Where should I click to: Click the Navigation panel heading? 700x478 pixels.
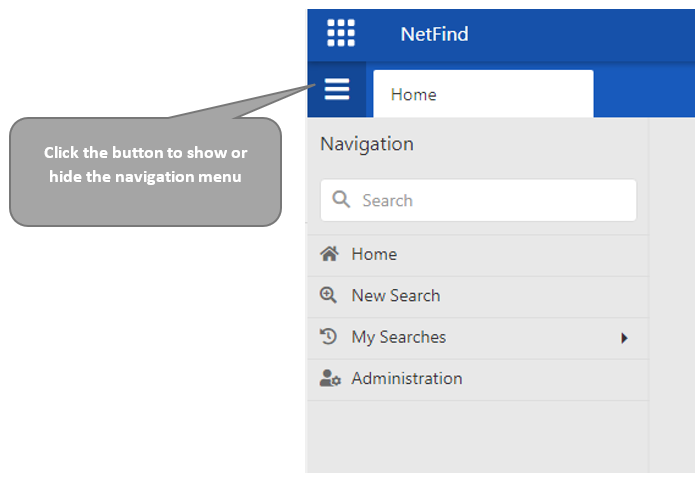366,144
